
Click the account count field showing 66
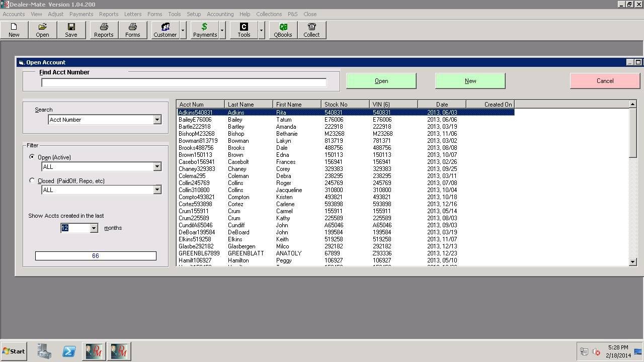click(96, 256)
